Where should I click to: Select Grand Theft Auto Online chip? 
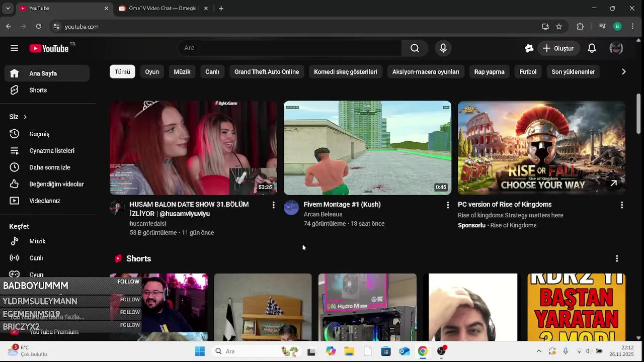(267, 72)
